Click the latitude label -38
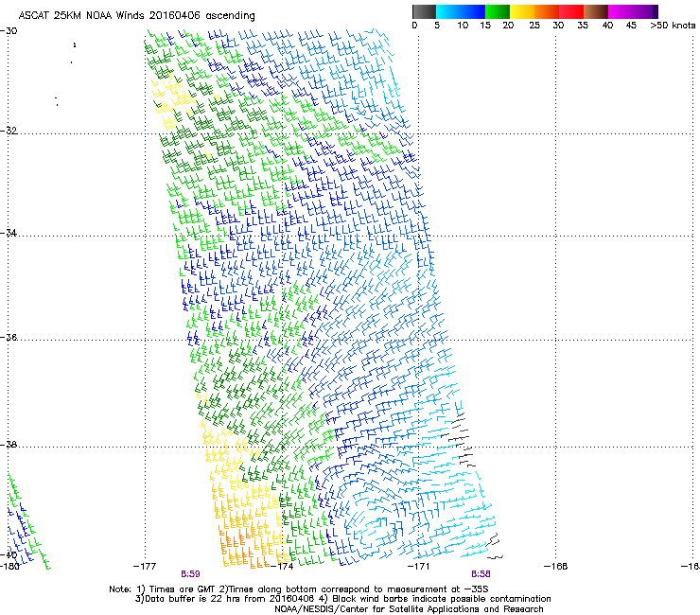The height and width of the screenshot is (615, 700). (9, 445)
